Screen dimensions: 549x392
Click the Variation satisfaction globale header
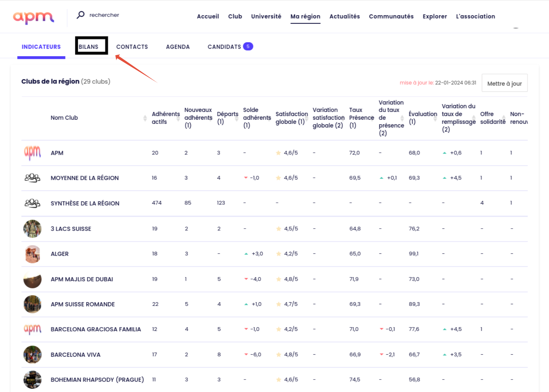329,118
